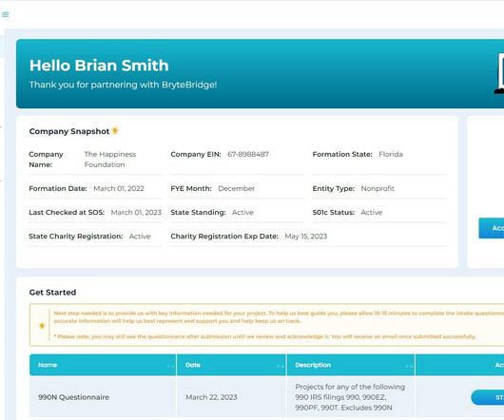
Task: Start the 990N Questionnaire
Action: point(488,397)
